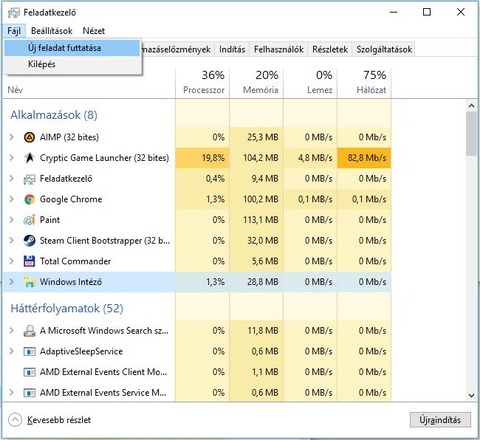Click the Google Chrome icon
The width and height of the screenshot is (480, 440).
pyautogui.click(x=29, y=199)
